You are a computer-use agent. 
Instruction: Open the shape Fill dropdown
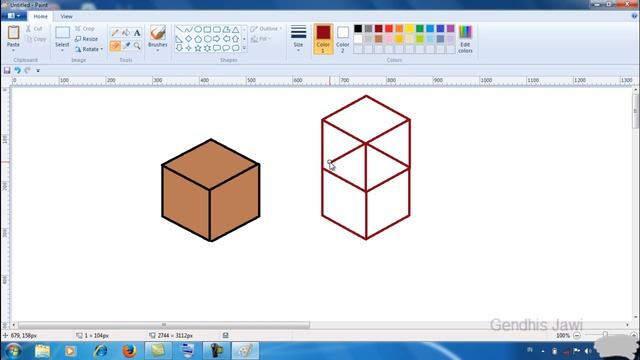coord(261,39)
